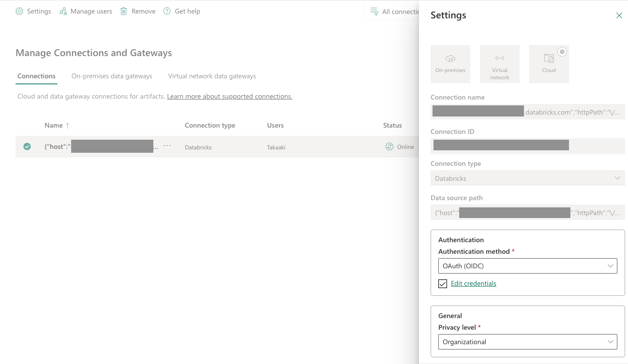This screenshot has height=364, width=628.
Task: Open the Learn more about supported connections link
Action: tap(229, 96)
